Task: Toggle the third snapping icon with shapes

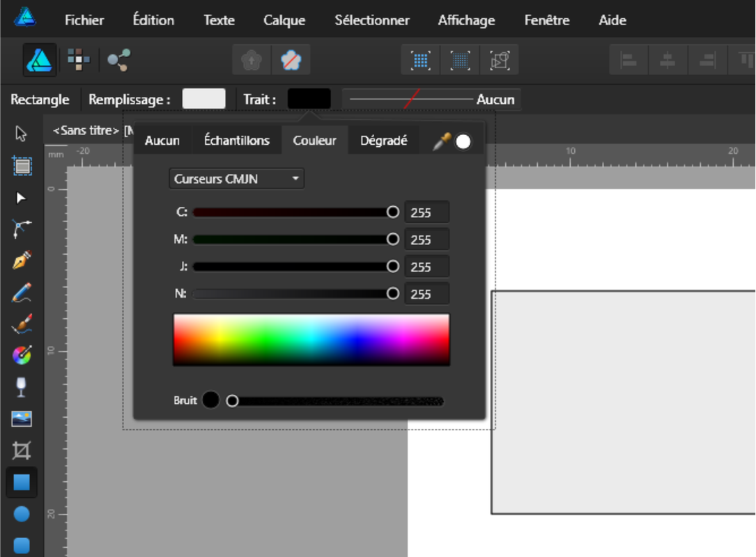Action: tap(500, 61)
